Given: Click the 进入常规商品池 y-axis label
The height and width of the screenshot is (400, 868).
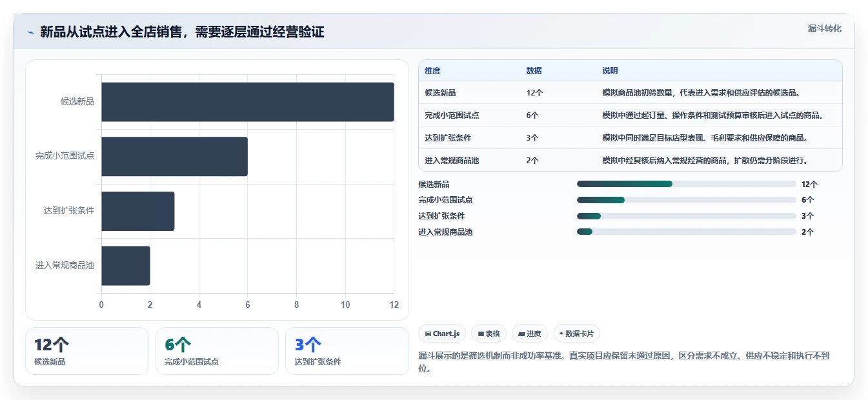Looking at the screenshot, I should pyautogui.click(x=65, y=265).
